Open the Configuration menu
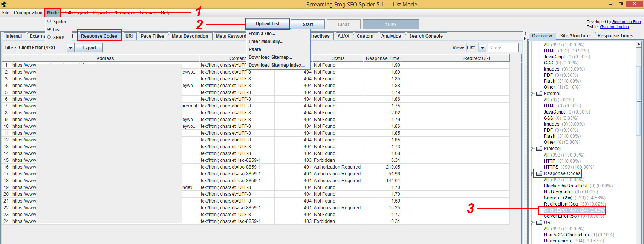The height and width of the screenshot is (244, 644). pyautogui.click(x=28, y=13)
